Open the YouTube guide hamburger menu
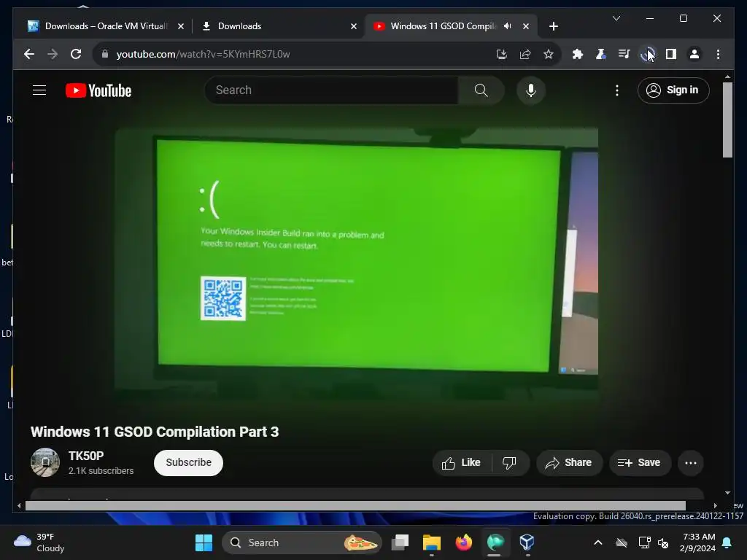747x560 pixels. coord(39,90)
